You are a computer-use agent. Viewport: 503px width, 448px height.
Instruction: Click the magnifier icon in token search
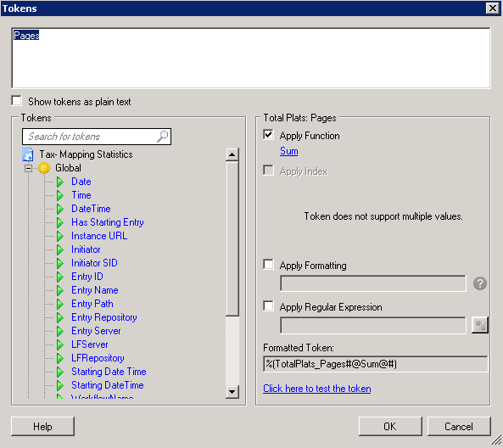click(162, 137)
